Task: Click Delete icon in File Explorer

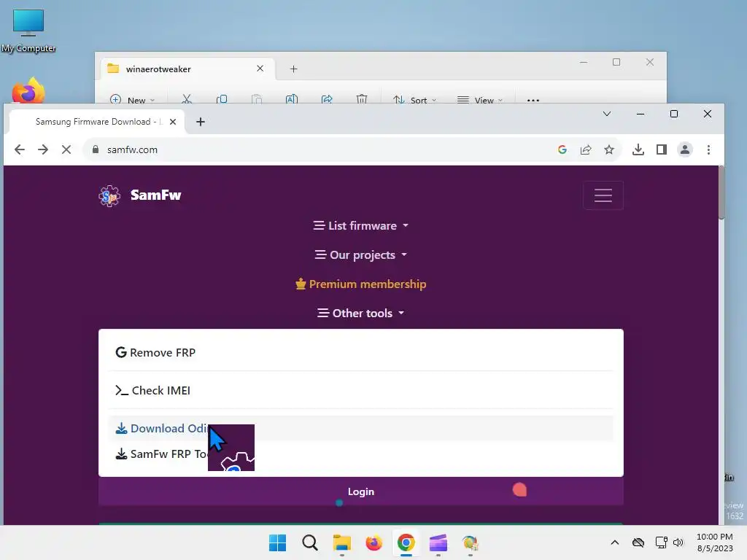Action: 362,99
